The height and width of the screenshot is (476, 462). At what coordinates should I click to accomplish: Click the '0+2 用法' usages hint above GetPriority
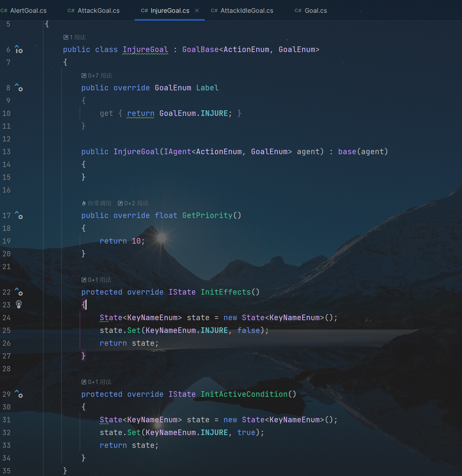pos(133,203)
